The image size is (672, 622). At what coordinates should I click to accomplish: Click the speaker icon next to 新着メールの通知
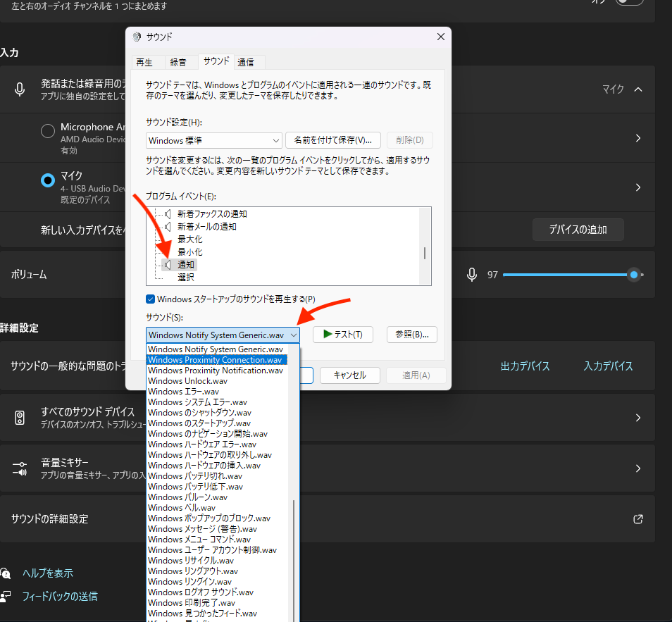coord(168,227)
